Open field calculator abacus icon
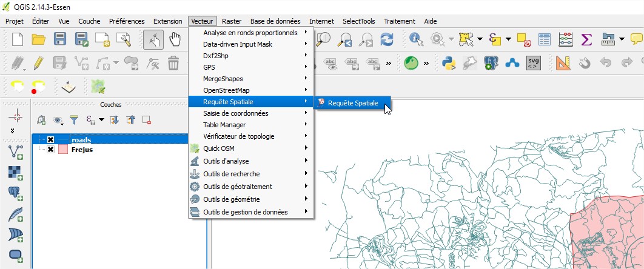Image resolution: width=644 pixels, height=269 pixels. click(x=566, y=39)
